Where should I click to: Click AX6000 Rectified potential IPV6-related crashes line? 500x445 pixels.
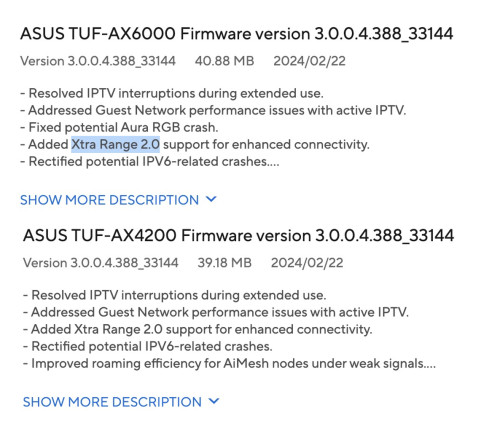(x=150, y=162)
